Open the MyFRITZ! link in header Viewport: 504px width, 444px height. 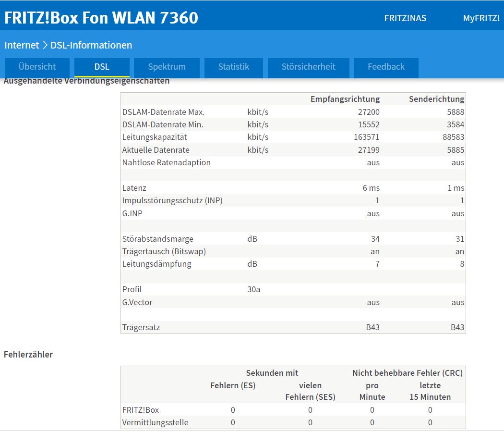point(481,18)
